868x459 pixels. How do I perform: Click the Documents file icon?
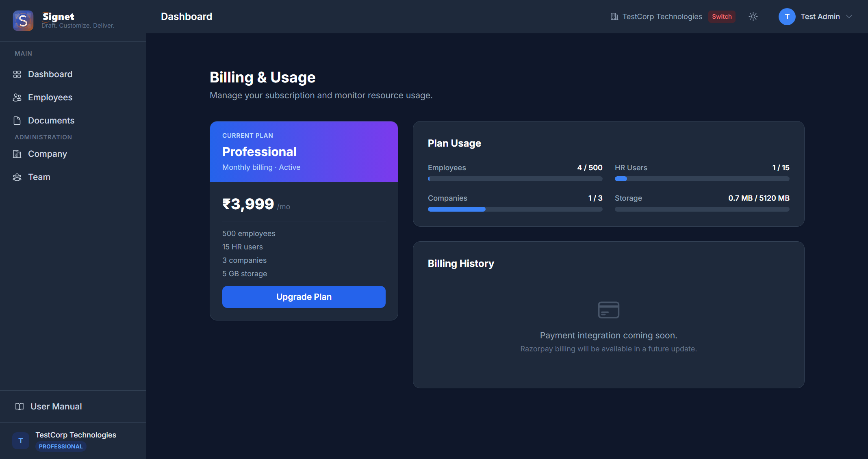point(17,121)
